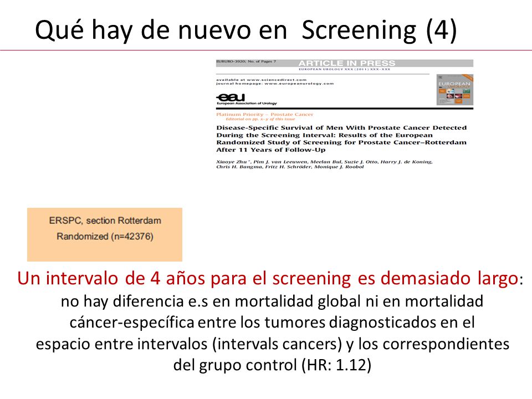
Task: Click the "Platinum Priority – Prostate Cancer" heading
Action: (x=265, y=114)
